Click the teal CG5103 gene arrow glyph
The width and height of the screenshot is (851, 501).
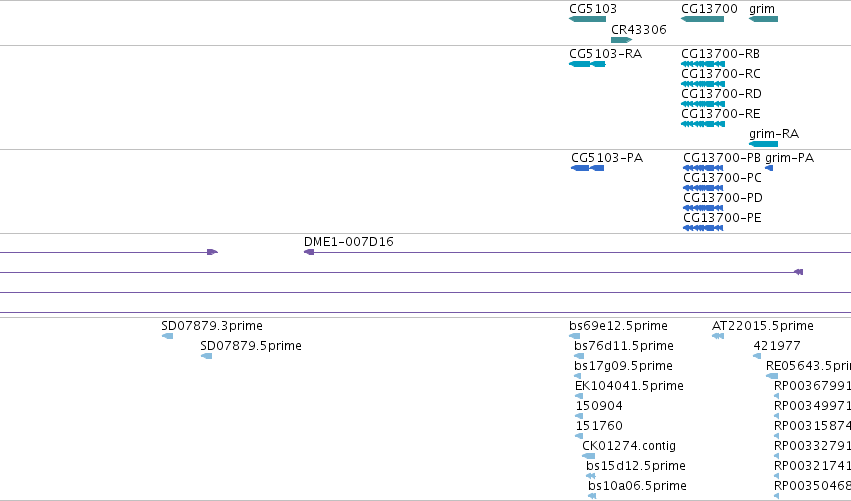point(587,19)
